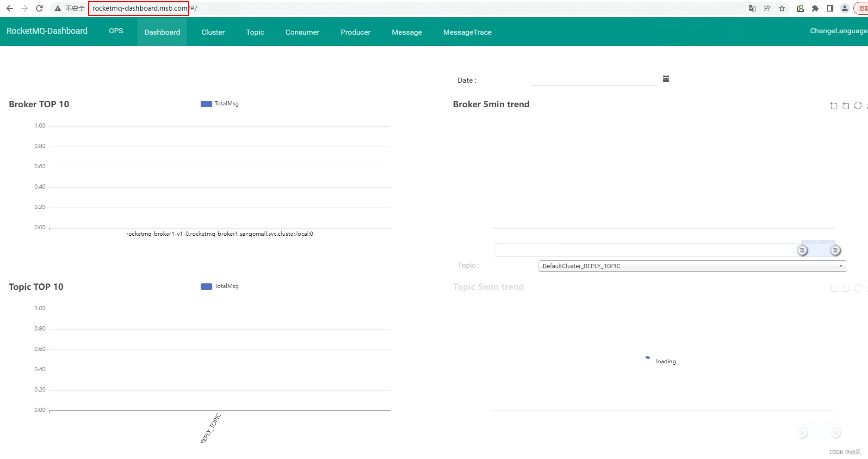Activate zoom tool on Broker 5min trend chart

tap(834, 105)
